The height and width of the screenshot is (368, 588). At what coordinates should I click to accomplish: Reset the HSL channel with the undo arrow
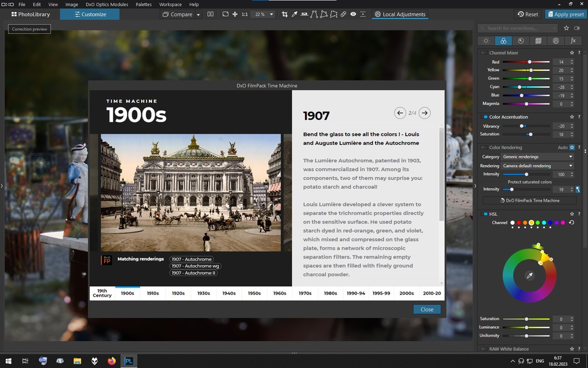coord(571,223)
